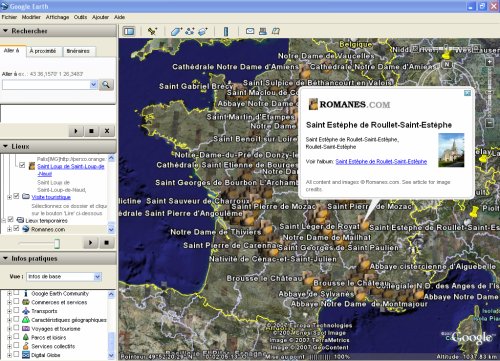Open the Outils menu
500x361 pixels.
[80, 17]
